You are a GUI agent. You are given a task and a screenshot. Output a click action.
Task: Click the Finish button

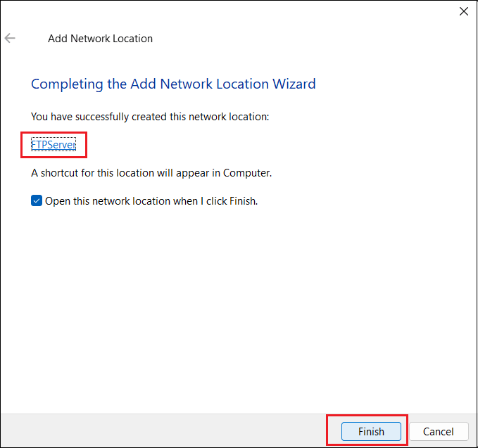click(x=371, y=431)
